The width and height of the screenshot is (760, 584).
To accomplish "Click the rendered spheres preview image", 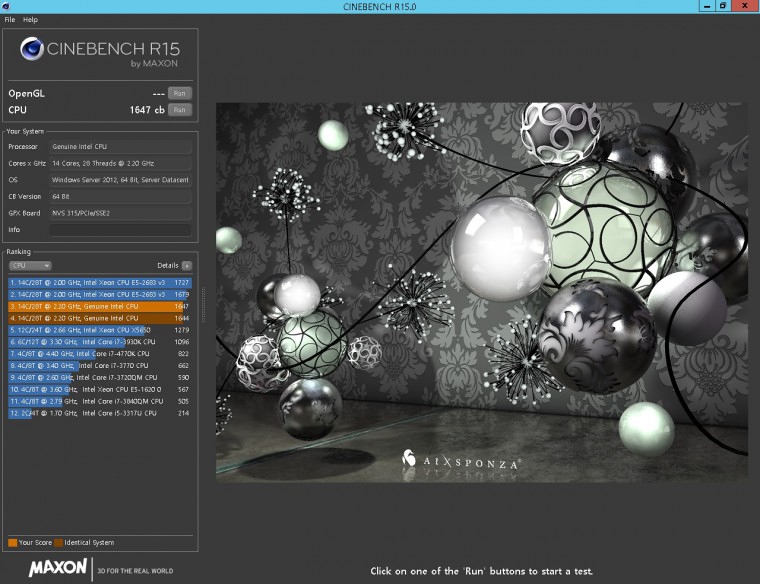I will tap(481, 292).
